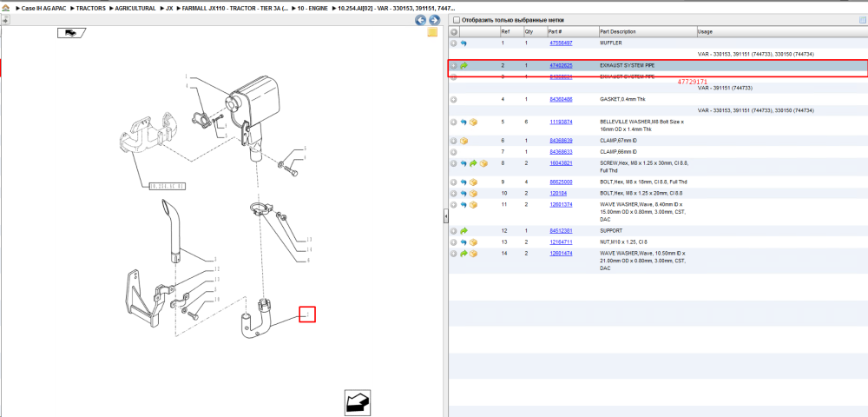The height and width of the screenshot is (417, 868).
Task: Sort by the Part Description column header
Action: pos(648,32)
